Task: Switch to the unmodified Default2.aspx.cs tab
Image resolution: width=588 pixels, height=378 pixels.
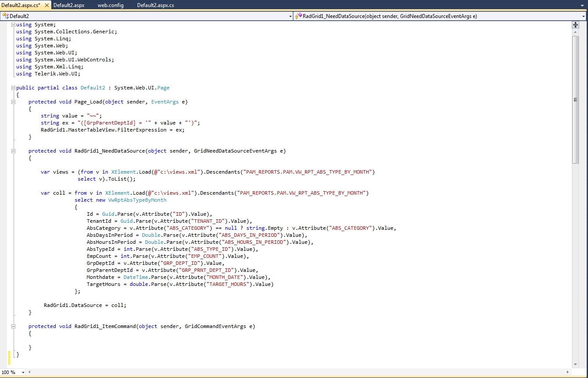Action: click(156, 5)
